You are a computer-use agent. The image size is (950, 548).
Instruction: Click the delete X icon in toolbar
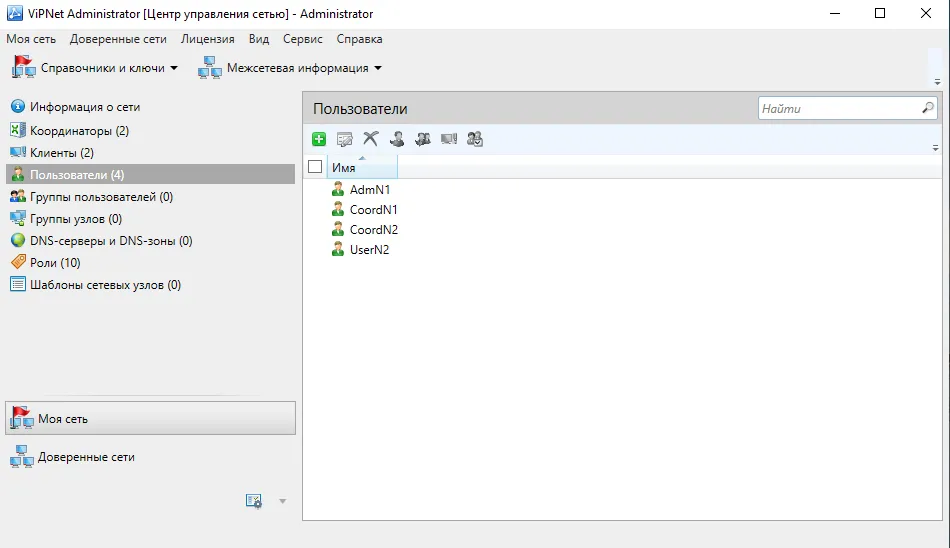pos(371,139)
